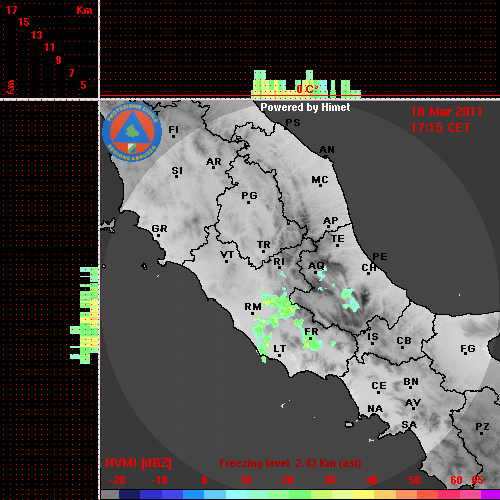This screenshot has height=500, width=500.
Task: Click the 'Powered by Himet' caption
Action: (x=305, y=107)
